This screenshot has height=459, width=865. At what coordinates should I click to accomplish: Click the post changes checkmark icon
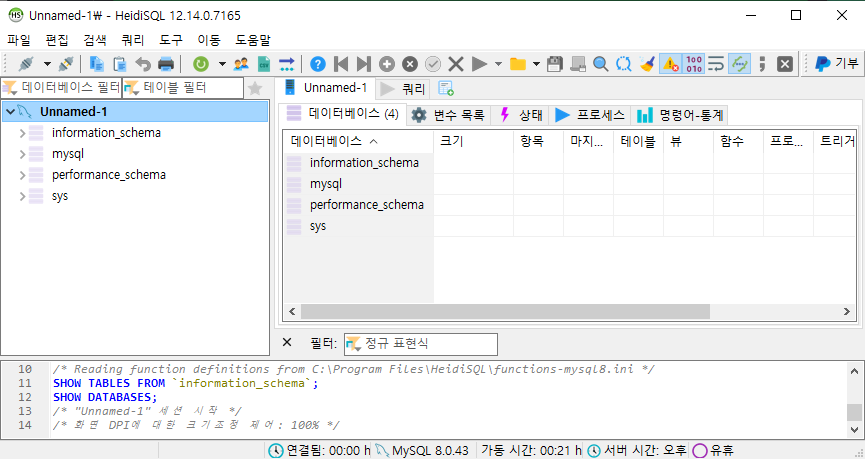click(x=433, y=64)
